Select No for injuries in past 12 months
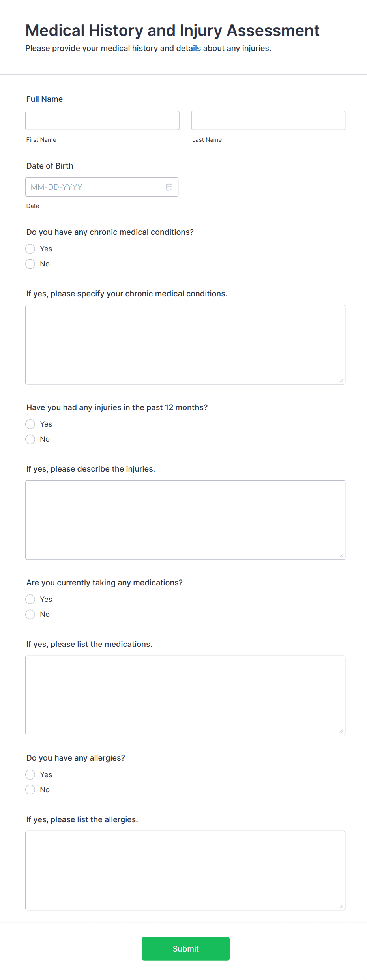Screen dimensions: 367x980 (x=30, y=439)
